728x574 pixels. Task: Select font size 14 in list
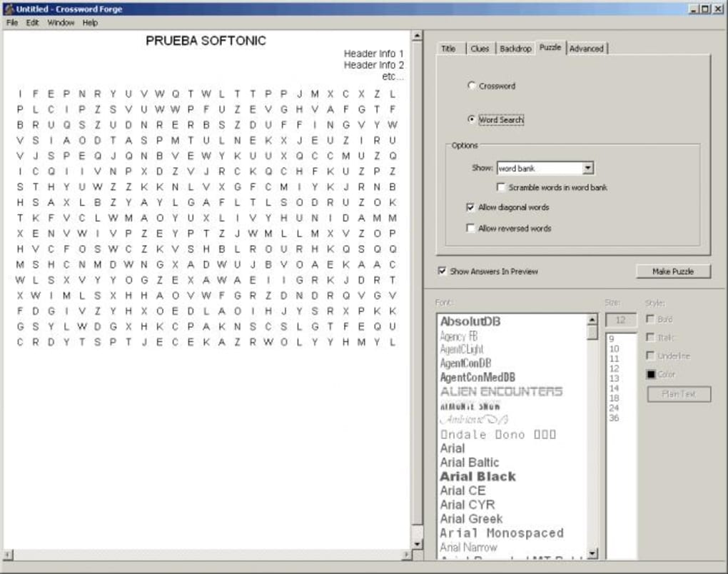(x=614, y=388)
